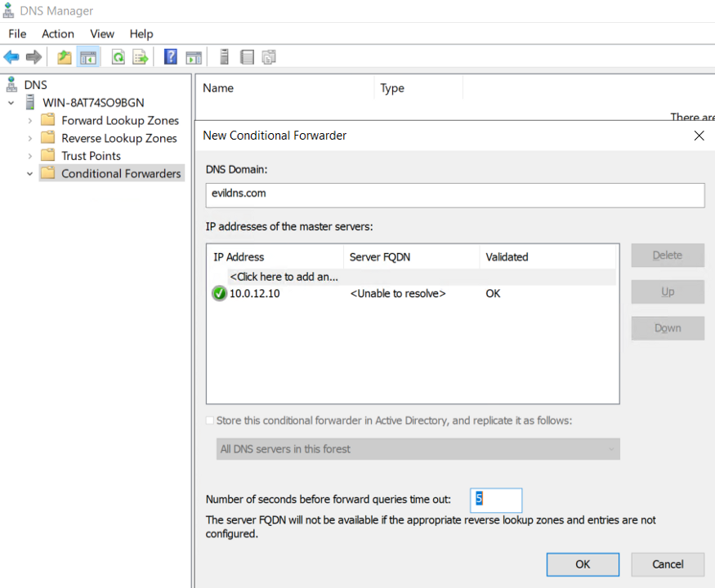Click the Trust Points folder icon

coord(48,155)
